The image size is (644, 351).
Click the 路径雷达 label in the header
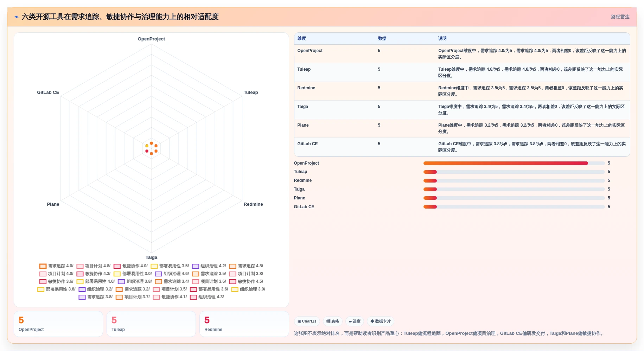tap(620, 17)
